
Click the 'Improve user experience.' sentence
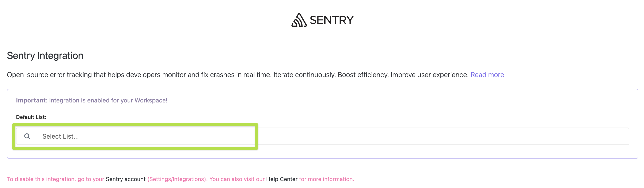pos(429,75)
